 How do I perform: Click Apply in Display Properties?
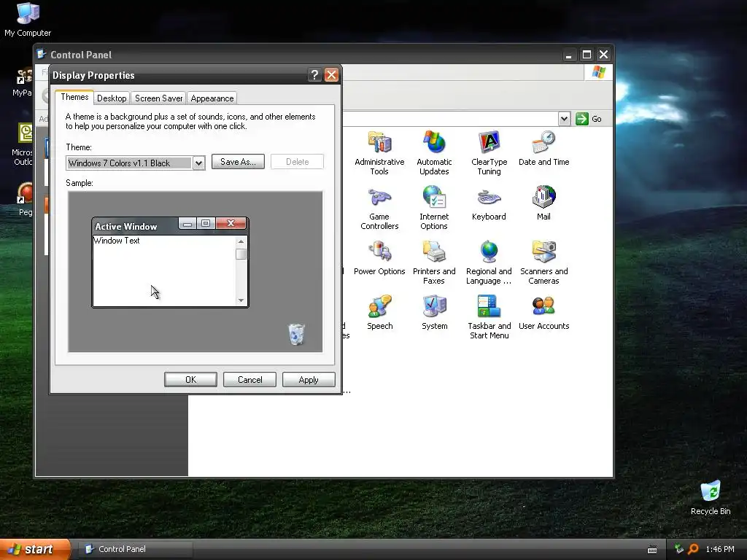(x=309, y=379)
